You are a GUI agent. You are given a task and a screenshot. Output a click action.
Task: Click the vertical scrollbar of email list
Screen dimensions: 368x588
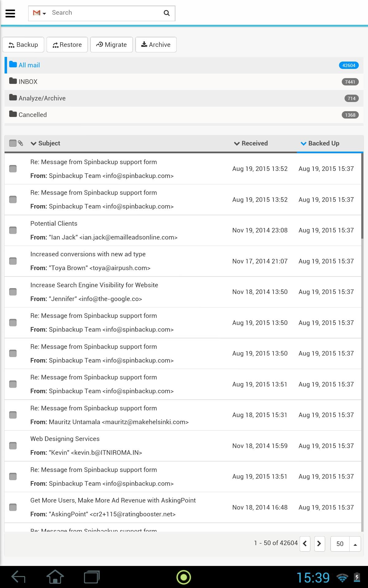[x=362, y=196]
